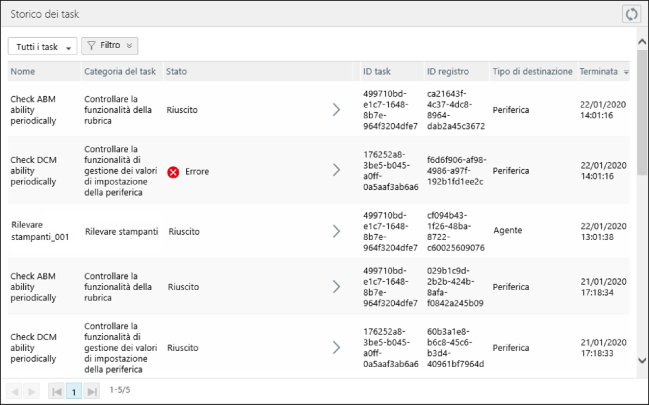Open details arrow for the Errore task row
The image size is (649, 405).
click(x=337, y=171)
